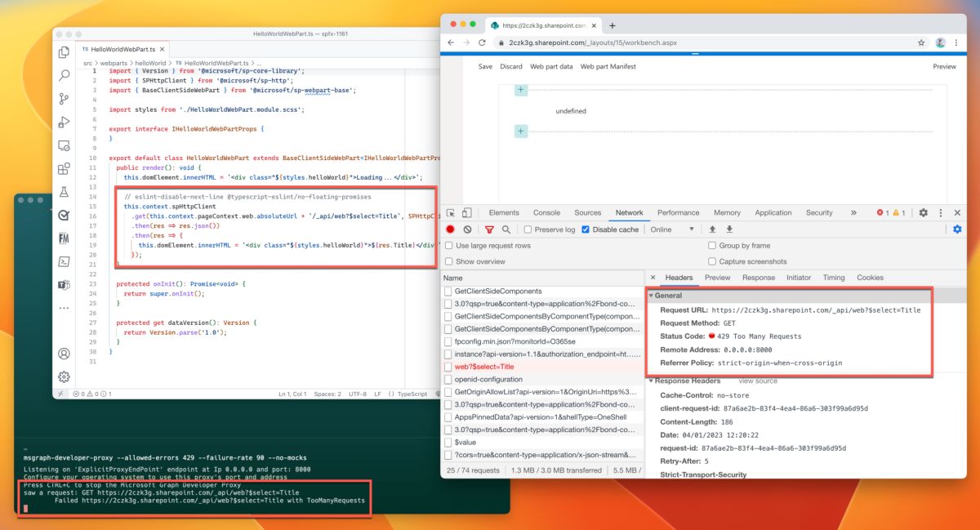Open the Online throttling dropdown

click(x=672, y=229)
